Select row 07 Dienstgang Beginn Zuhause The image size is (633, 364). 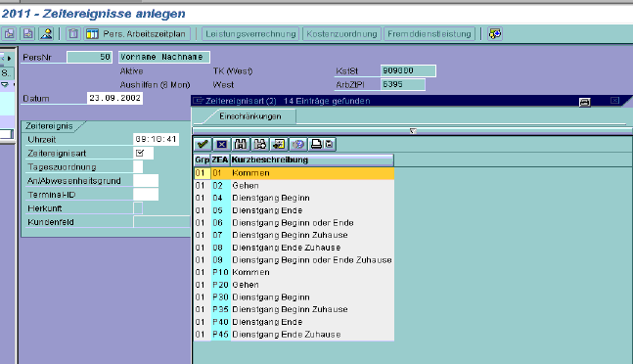coord(294,235)
